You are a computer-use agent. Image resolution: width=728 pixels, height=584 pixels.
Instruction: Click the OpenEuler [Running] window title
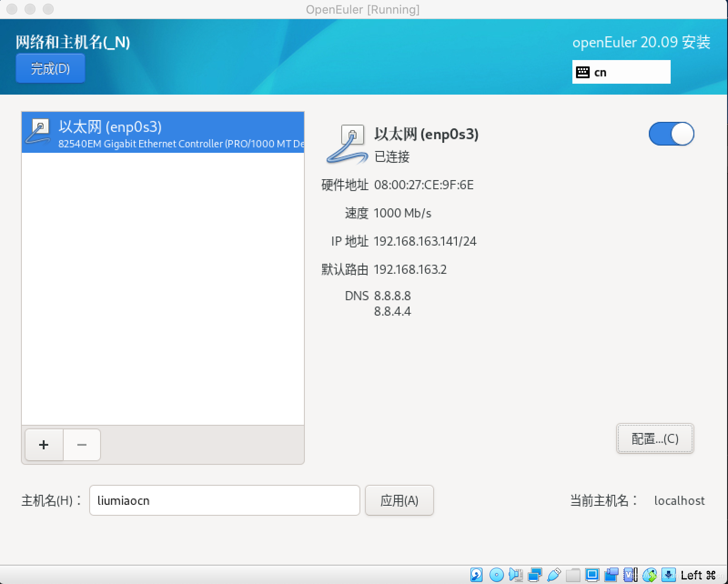coord(363,10)
